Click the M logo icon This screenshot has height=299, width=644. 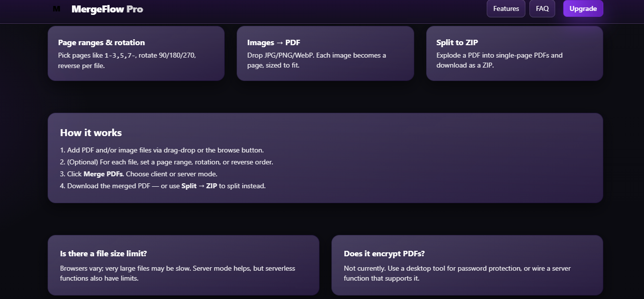[57, 9]
